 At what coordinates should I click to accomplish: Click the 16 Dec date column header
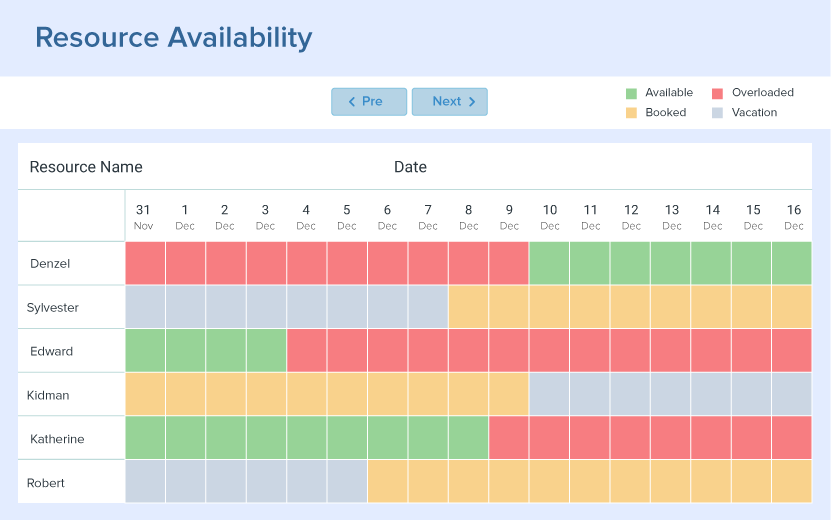coord(793,216)
